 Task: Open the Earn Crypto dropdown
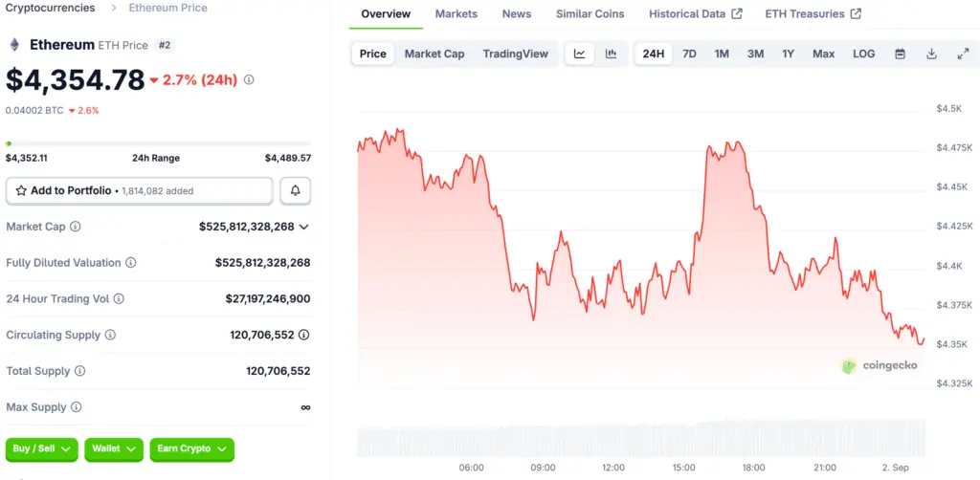click(191, 448)
